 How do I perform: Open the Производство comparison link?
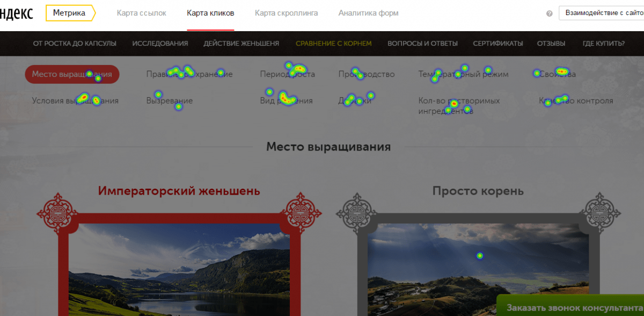point(367,74)
